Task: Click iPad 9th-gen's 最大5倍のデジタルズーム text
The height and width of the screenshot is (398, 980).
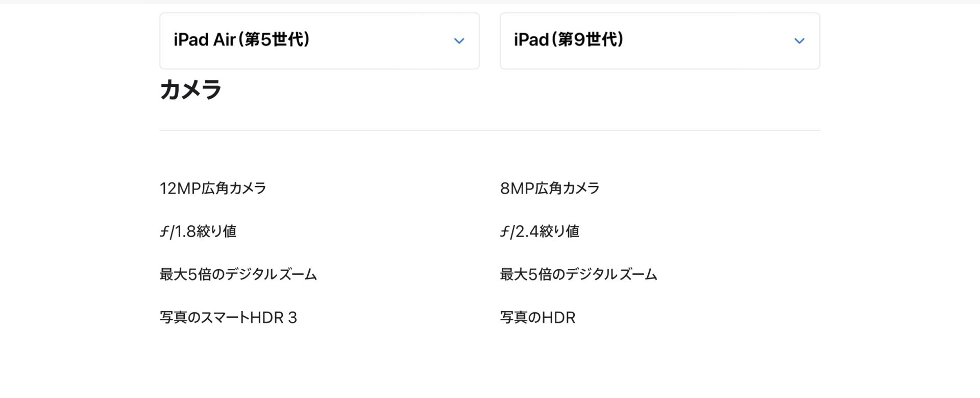Action: tap(578, 275)
